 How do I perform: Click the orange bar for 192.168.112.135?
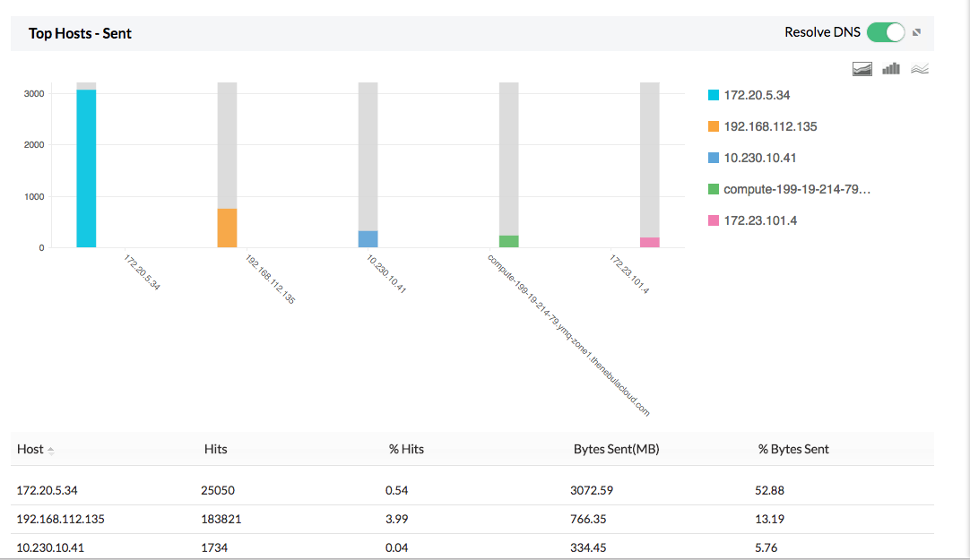click(227, 228)
